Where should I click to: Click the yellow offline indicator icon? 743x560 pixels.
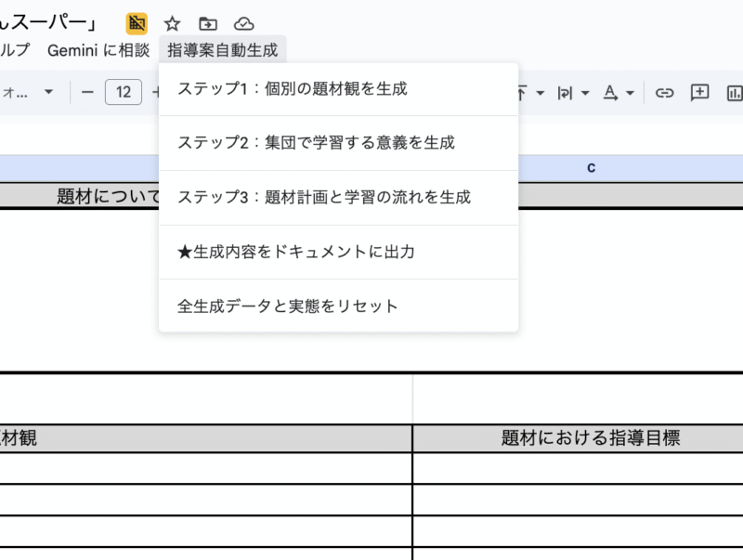137,24
